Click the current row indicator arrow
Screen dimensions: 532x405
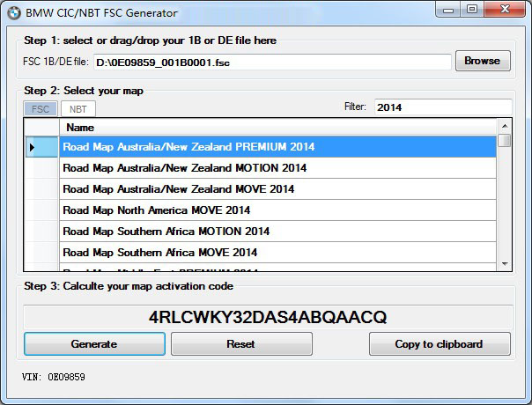click(x=32, y=147)
